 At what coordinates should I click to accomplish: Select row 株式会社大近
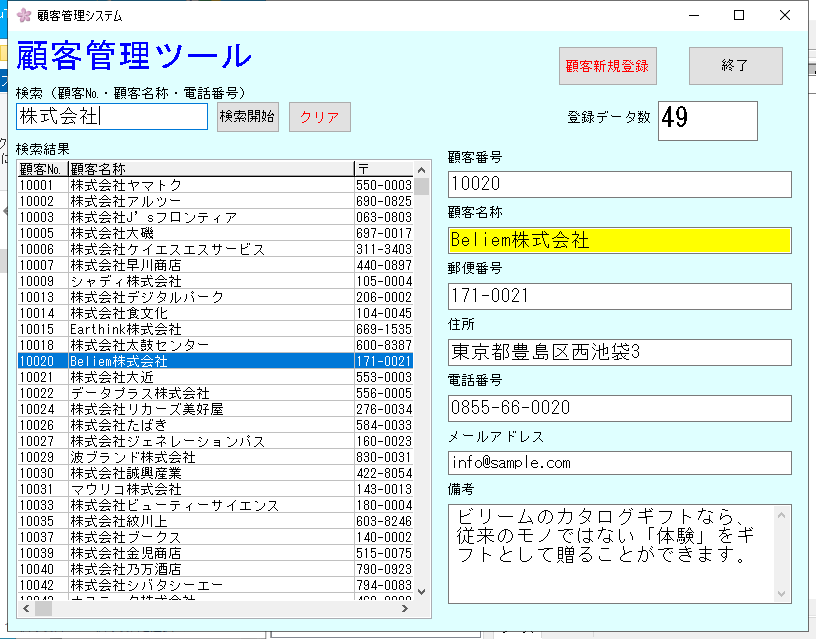[x=215, y=377]
